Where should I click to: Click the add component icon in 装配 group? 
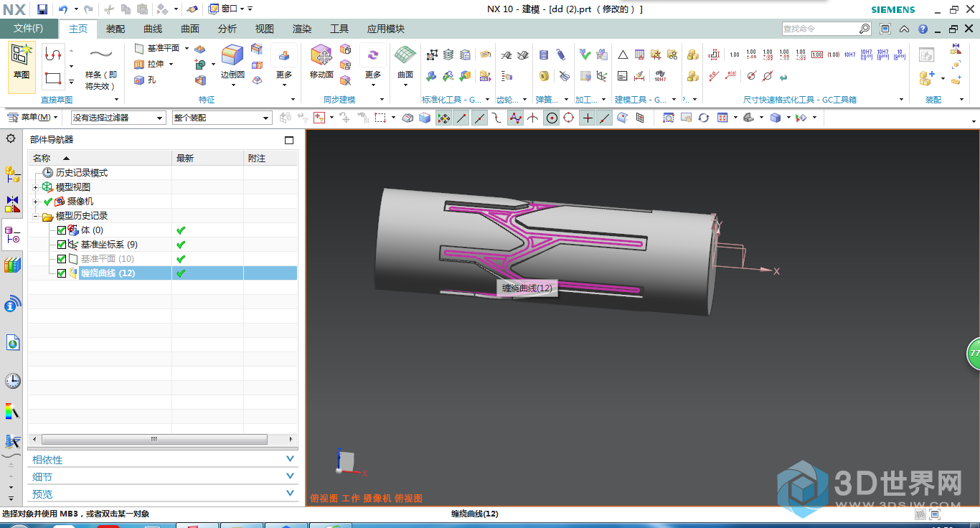[926, 77]
